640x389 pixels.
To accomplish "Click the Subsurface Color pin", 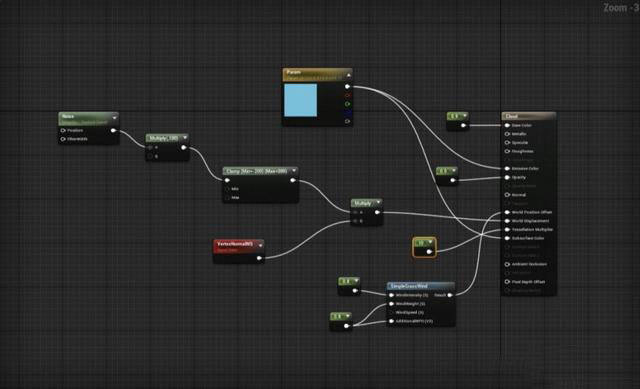I will (x=507, y=238).
